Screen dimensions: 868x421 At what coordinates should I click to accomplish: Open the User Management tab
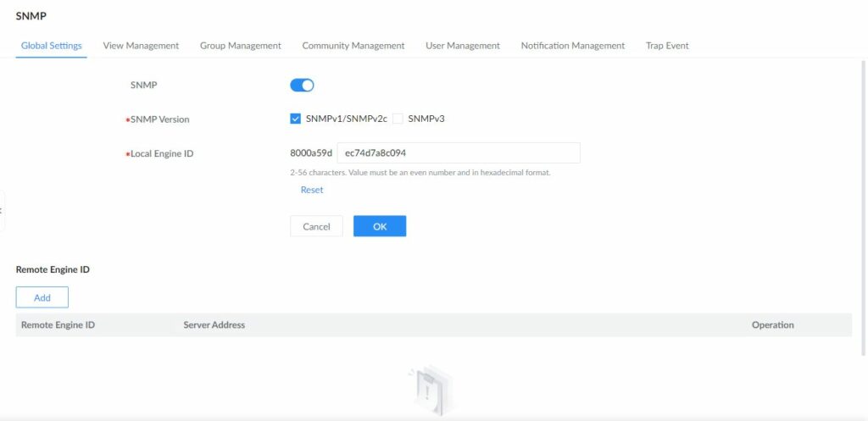coord(462,46)
